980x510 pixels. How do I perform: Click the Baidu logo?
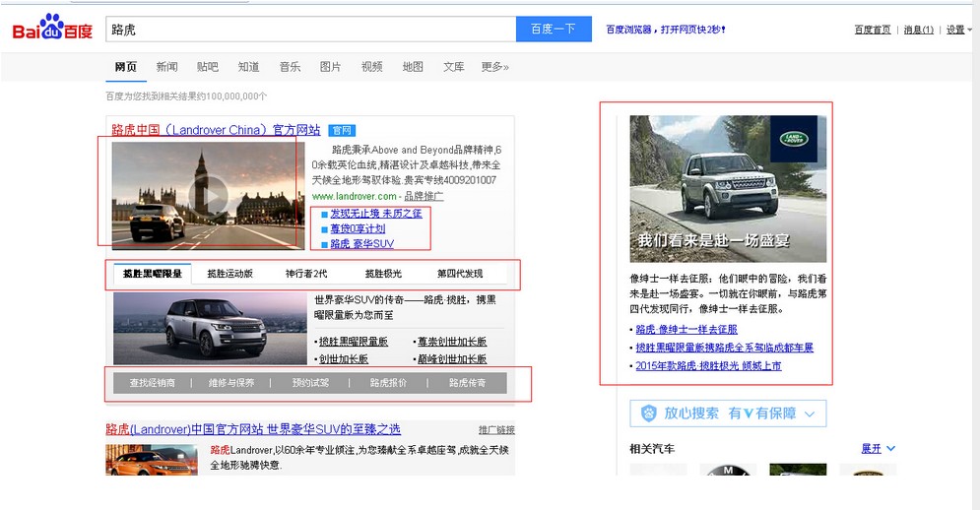click(x=52, y=27)
